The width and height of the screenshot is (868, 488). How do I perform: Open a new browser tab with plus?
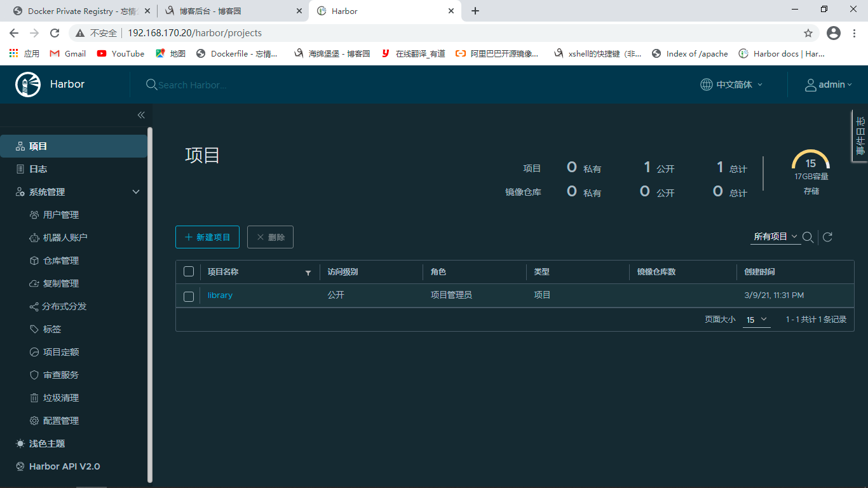475,11
